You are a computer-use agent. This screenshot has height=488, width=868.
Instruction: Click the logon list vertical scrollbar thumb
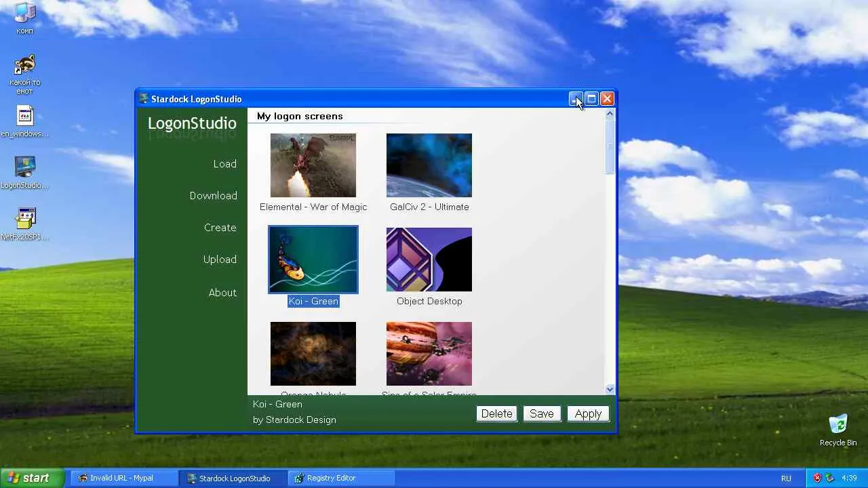coord(610,146)
